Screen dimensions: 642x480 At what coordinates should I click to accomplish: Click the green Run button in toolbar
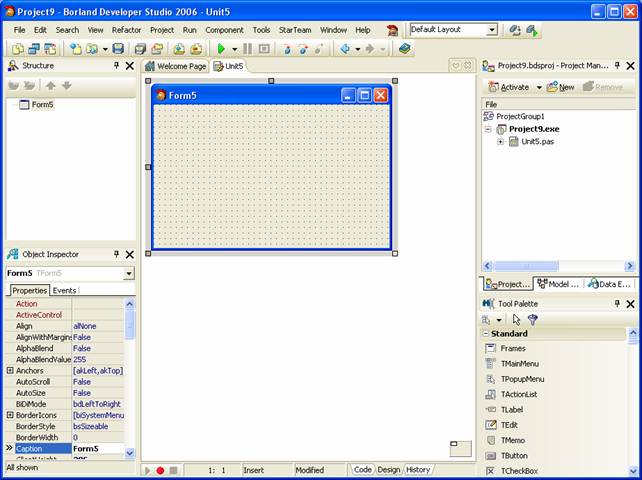tap(221, 48)
